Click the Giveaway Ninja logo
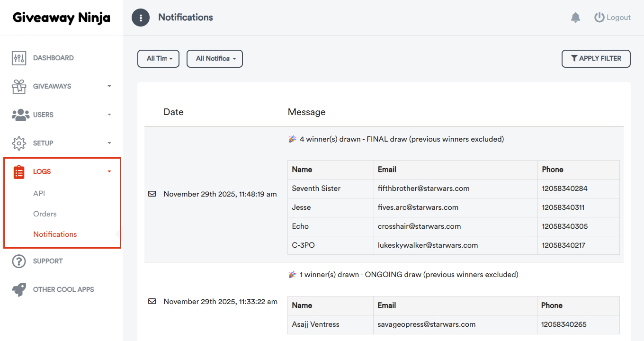This screenshot has height=341, width=644. [62, 18]
